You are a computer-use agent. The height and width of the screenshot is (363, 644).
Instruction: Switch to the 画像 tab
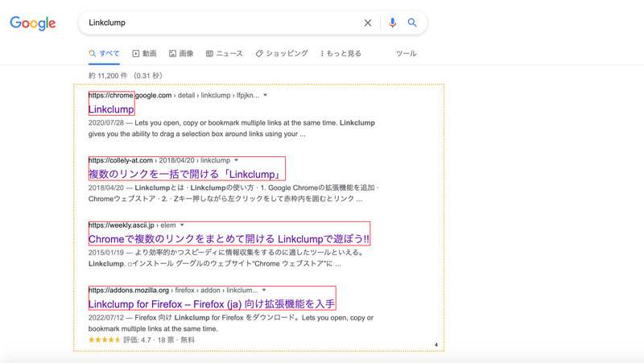tap(181, 53)
